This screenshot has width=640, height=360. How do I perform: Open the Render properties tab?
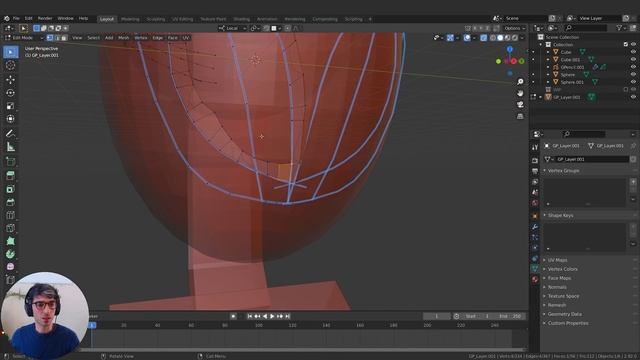(x=535, y=160)
